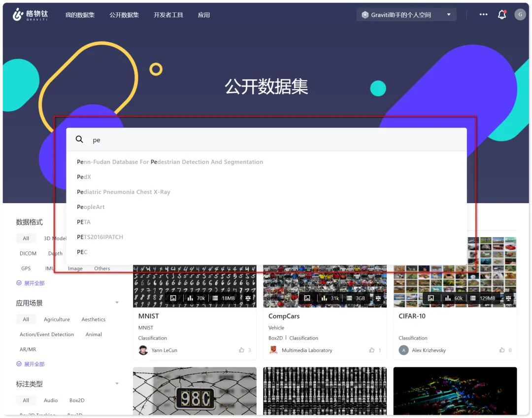The width and height of the screenshot is (532, 418).
Task: Click the CompCars license scale icon
Action: (x=378, y=298)
